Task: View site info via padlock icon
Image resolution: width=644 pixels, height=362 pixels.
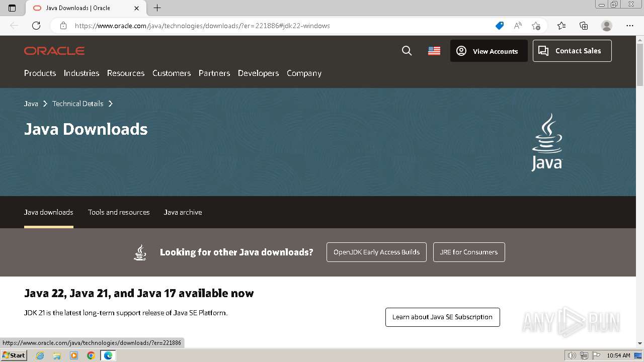Action: pos(63,26)
